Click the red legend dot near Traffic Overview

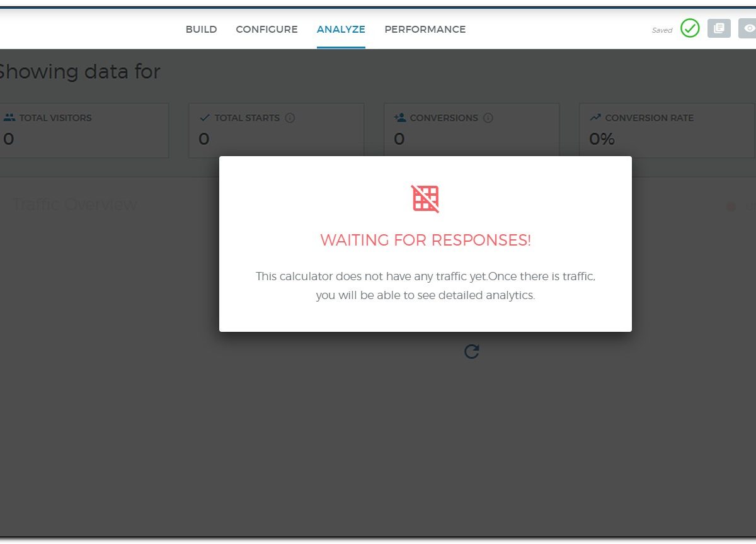(731, 206)
